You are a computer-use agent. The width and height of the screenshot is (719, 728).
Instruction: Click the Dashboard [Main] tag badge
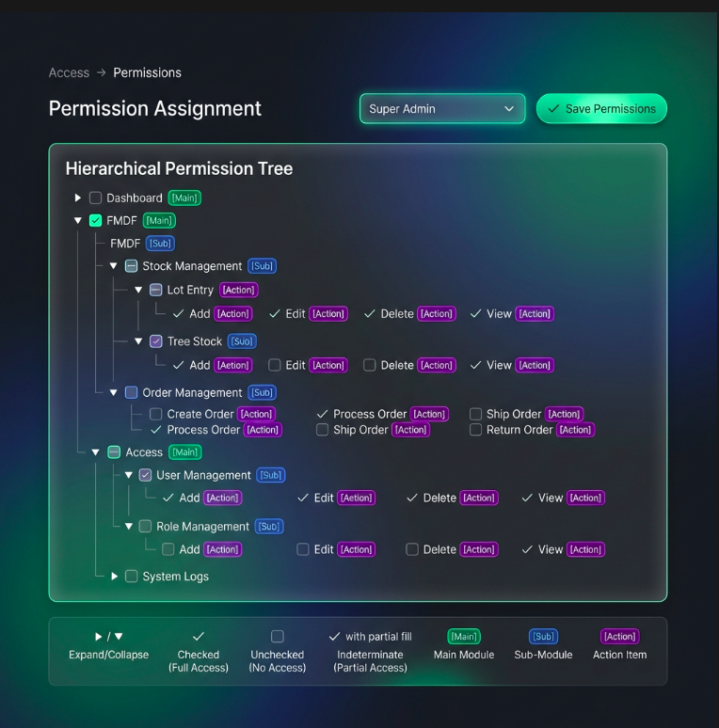click(x=184, y=198)
